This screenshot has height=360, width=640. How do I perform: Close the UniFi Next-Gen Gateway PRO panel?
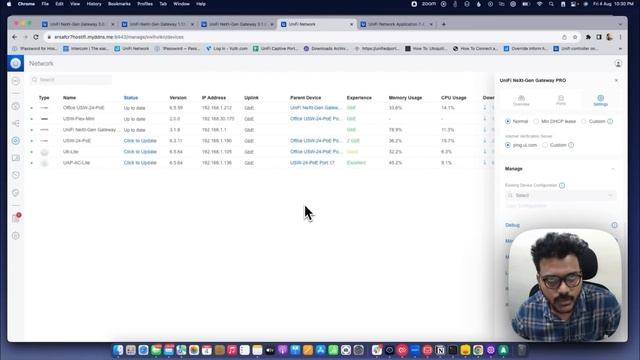(616, 80)
